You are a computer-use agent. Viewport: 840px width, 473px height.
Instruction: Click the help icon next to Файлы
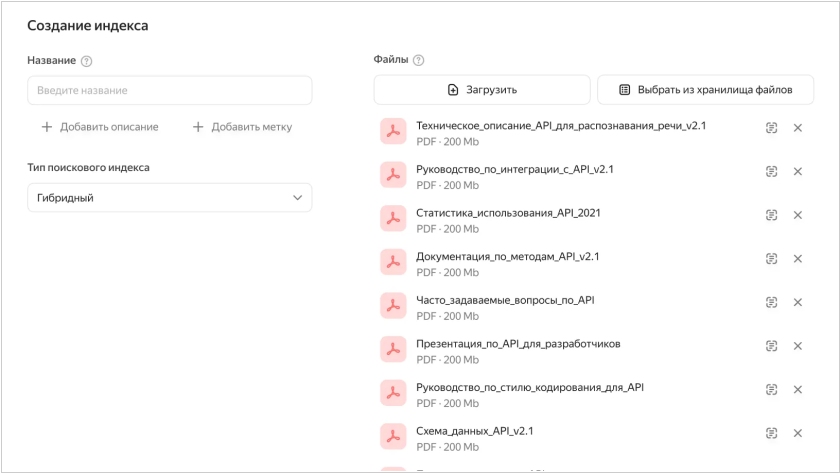pyautogui.click(x=418, y=61)
